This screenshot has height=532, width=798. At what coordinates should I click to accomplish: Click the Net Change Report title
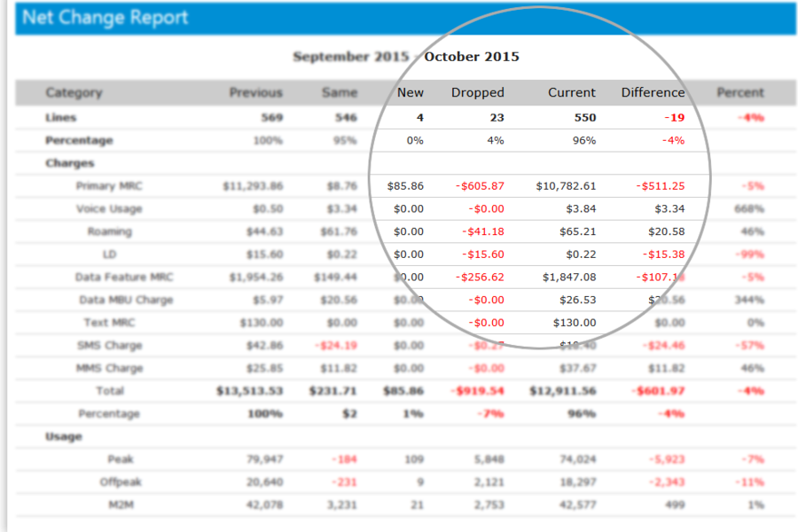[106, 18]
